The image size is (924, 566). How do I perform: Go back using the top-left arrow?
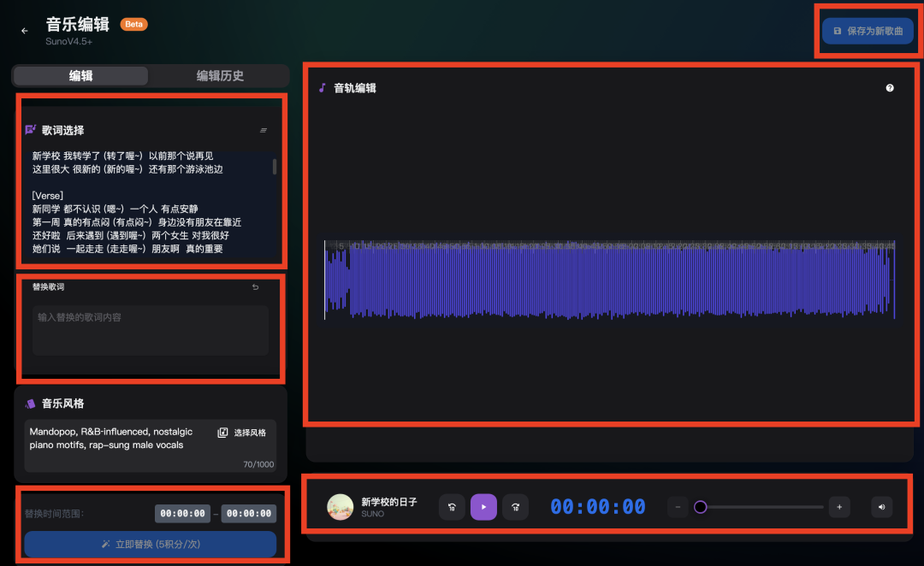24,31
